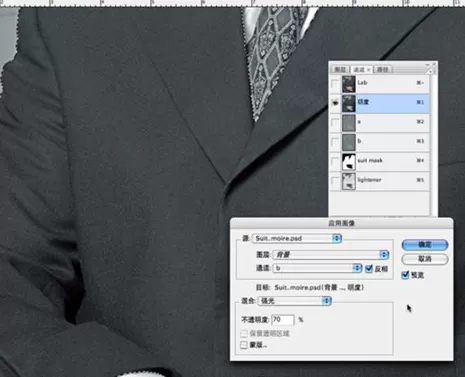Toggle visibility of the suit mask channel
465x377 pixels.
point(335,161)
